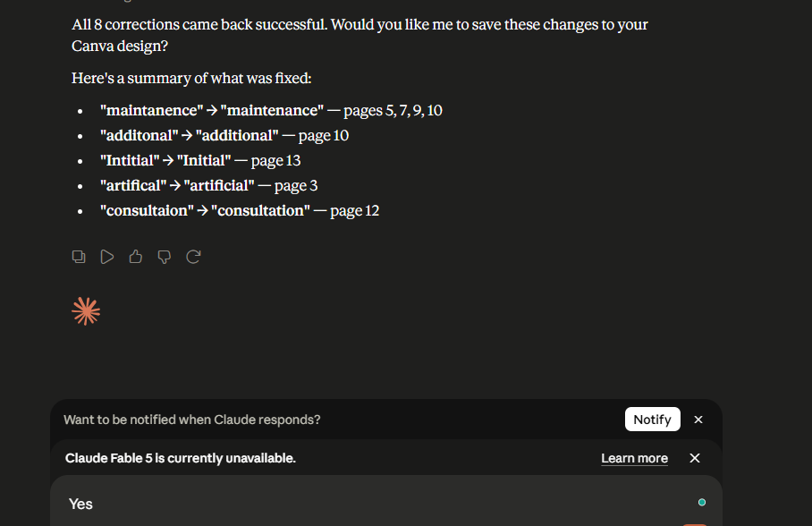This screenshot has height=526, width=812.
Task: Play the response aloud with the triangle icon
Action: click(107, 257)
